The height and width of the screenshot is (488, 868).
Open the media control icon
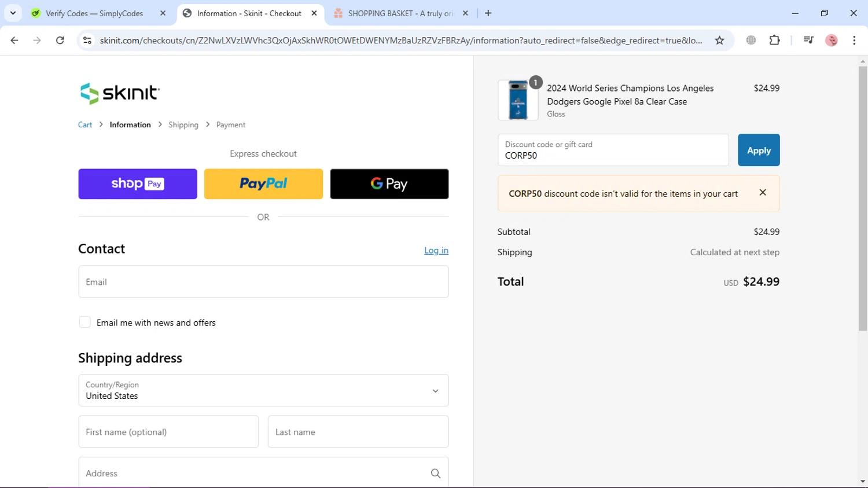808,41
